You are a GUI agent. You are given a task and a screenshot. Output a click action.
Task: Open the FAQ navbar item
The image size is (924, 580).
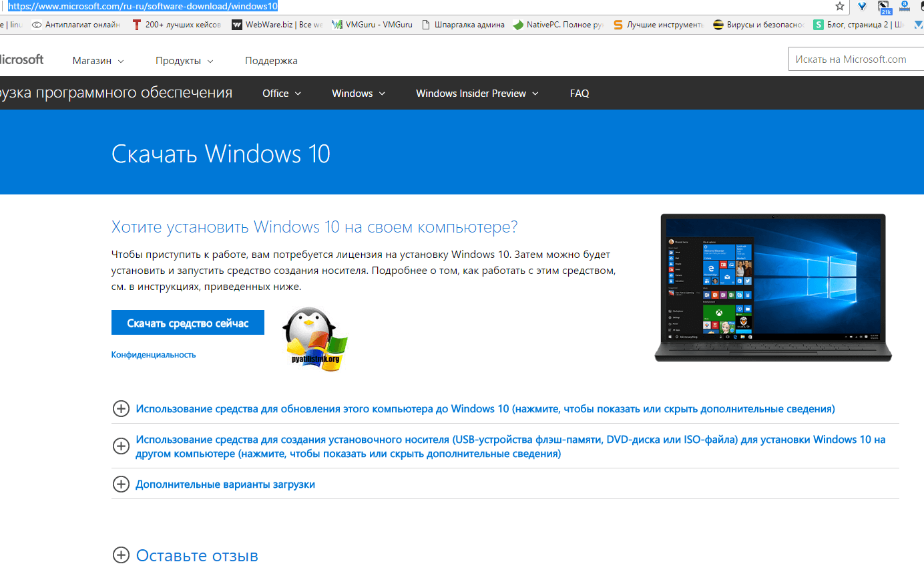[580, 94]
